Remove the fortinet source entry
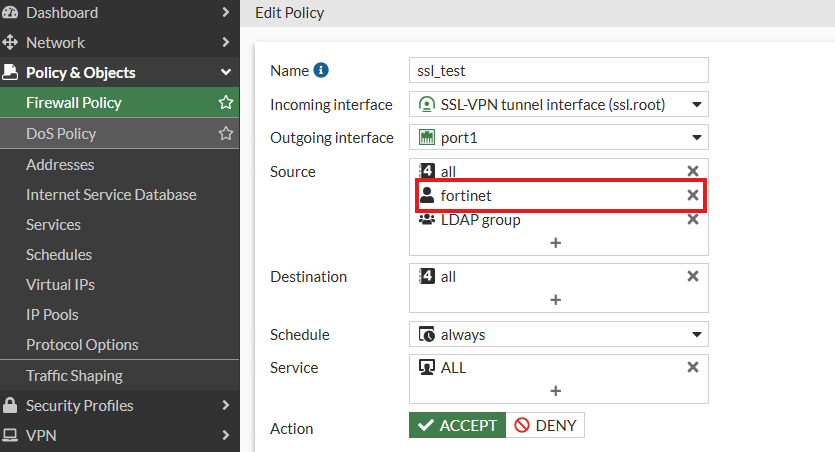This screenshot has height=452, width=835. click(x=693, y=195)
